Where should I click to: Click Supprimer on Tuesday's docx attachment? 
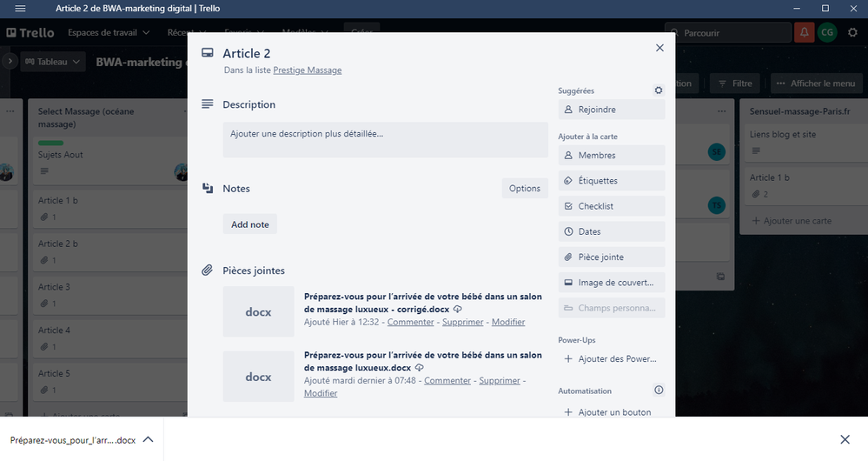[500, 381]
